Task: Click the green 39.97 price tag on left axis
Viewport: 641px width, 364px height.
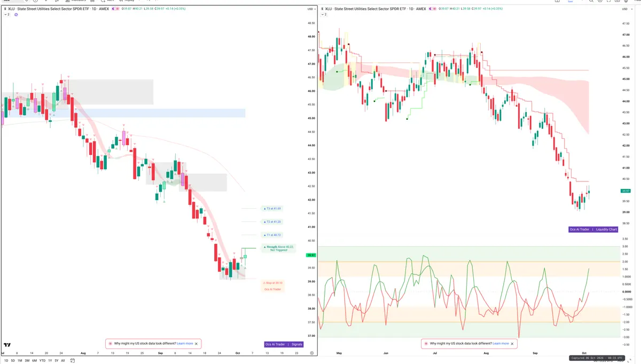Action: [x=311, y=255]
